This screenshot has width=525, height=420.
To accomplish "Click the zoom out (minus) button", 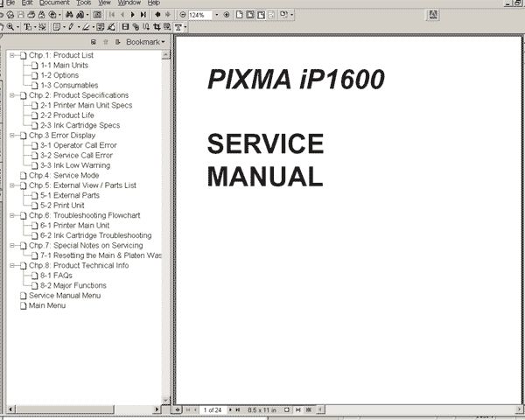I will pos(183,15).
